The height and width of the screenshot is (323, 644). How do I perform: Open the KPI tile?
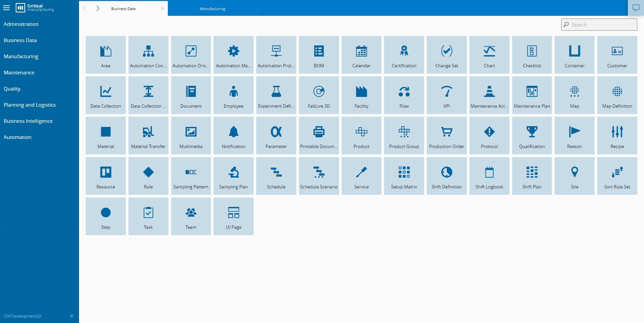click(447, 95)
